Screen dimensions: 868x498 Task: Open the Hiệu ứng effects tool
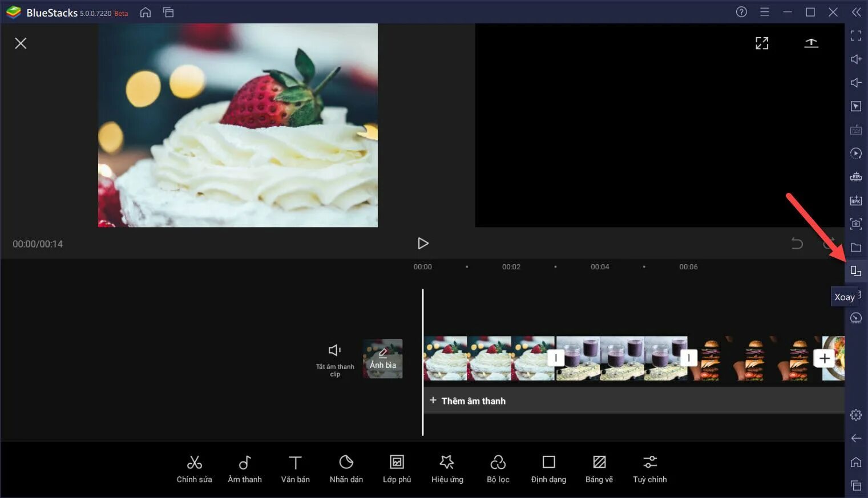coord(447,469)
